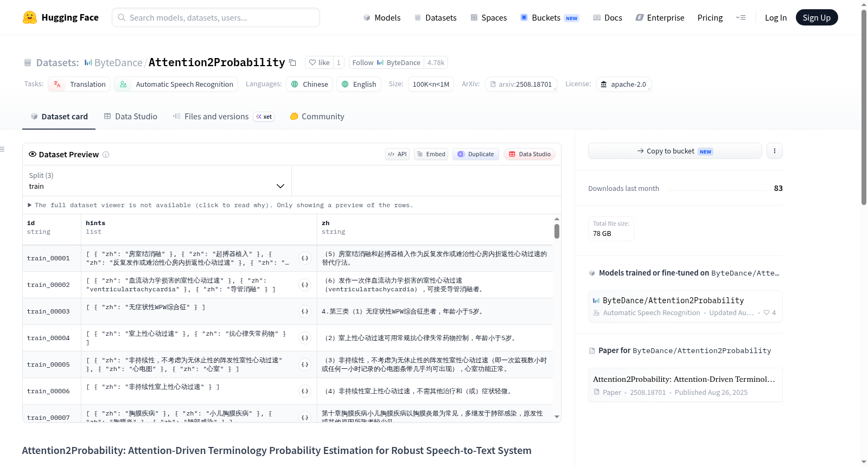Select the Translation task tag
The image size is (868, 467).
point(79,84)
